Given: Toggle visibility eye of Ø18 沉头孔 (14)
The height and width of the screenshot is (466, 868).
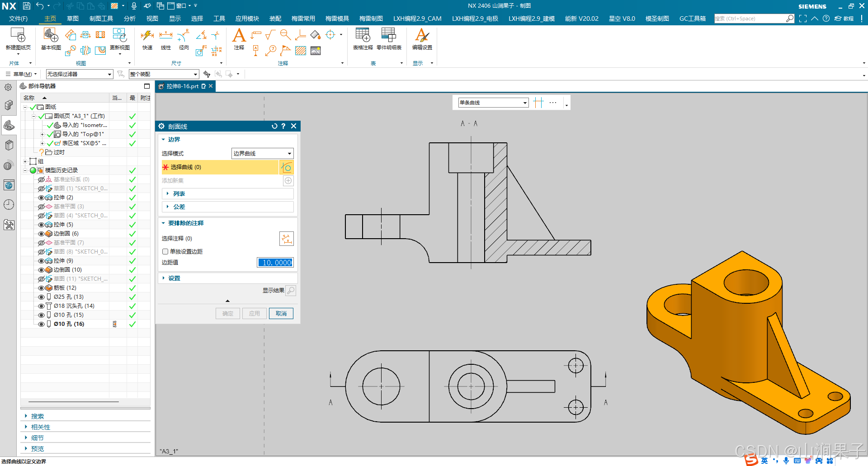Looking at the screenshot, I should pyautogui.click(x=41, y=306).
